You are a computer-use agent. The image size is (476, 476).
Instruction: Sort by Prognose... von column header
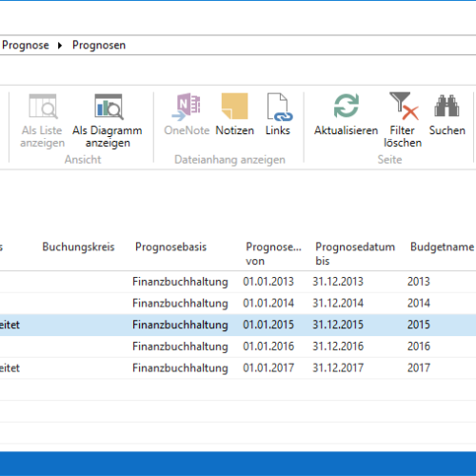(273, 253)
